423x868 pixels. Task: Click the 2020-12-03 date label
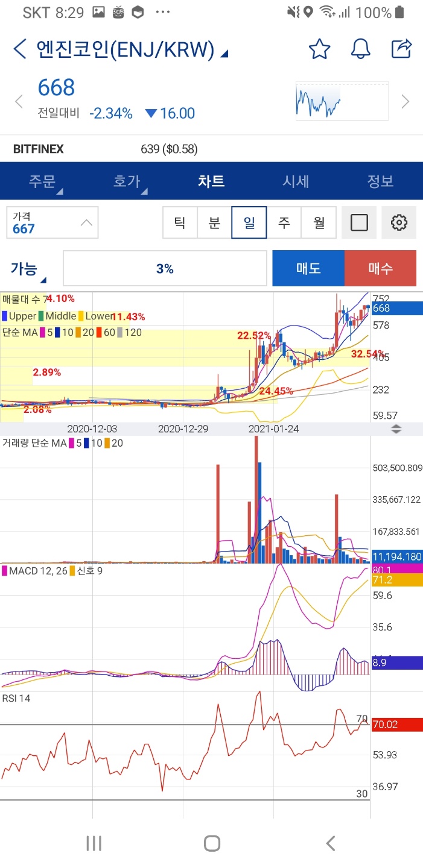click(x=92, y=429)
